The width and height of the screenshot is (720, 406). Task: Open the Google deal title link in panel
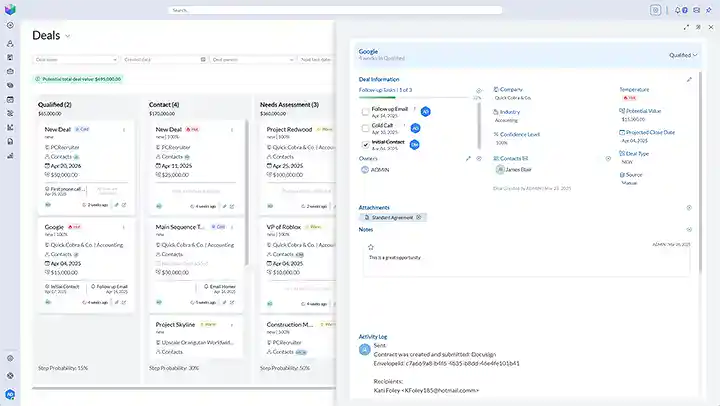click(368, 51)
